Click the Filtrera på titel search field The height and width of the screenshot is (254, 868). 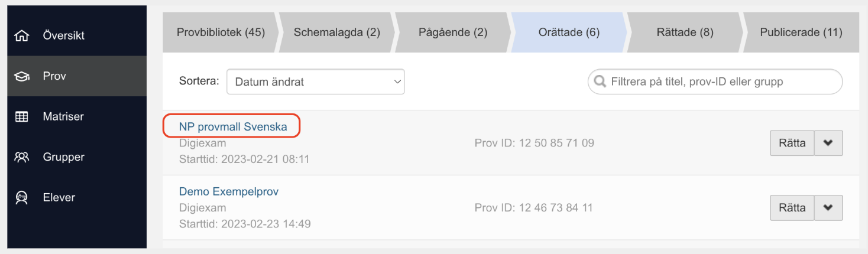click(715, 82)
